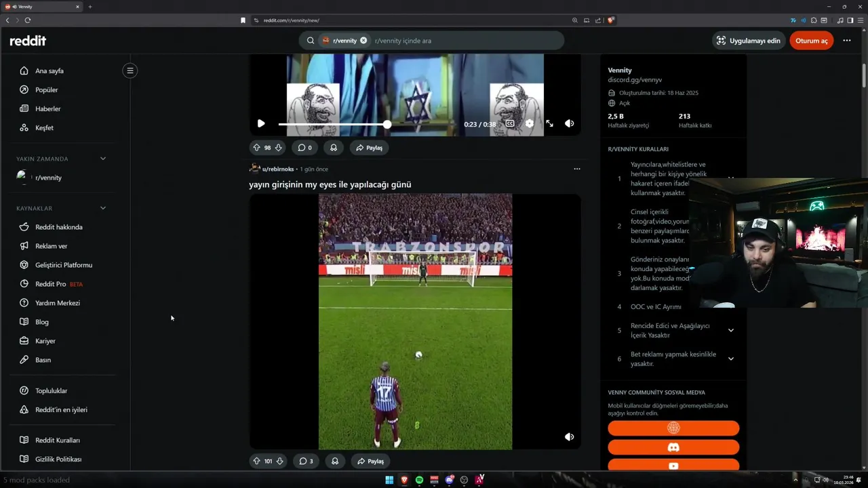Click the Oturum aç login button

(x=812, y=41)
